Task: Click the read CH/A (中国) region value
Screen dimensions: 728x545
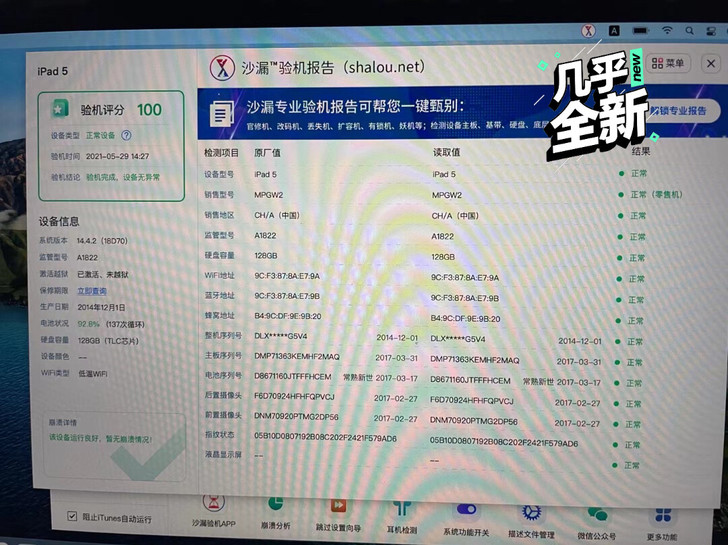Action: click(x=455, y=216)
